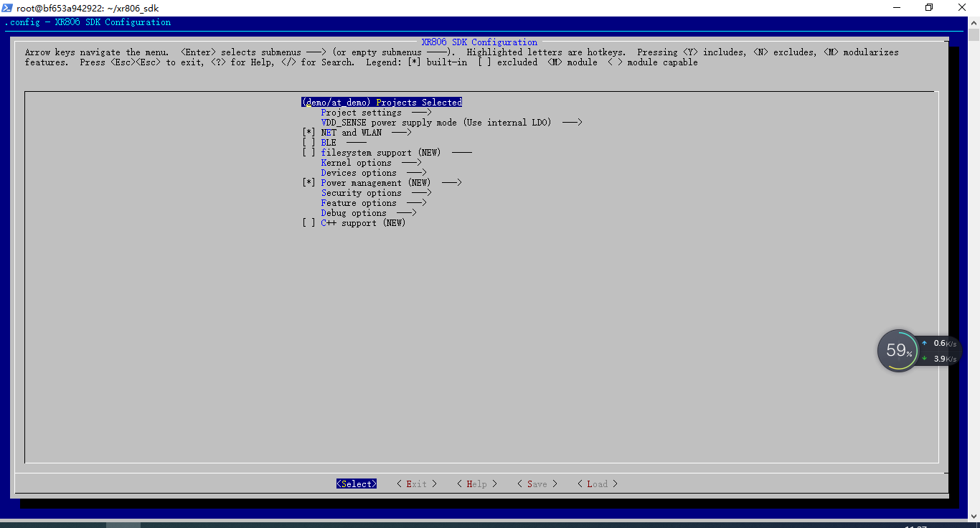Select the BLE menu label
The width and height of the screenshot is (980, 528).
(x=329, y=143)
